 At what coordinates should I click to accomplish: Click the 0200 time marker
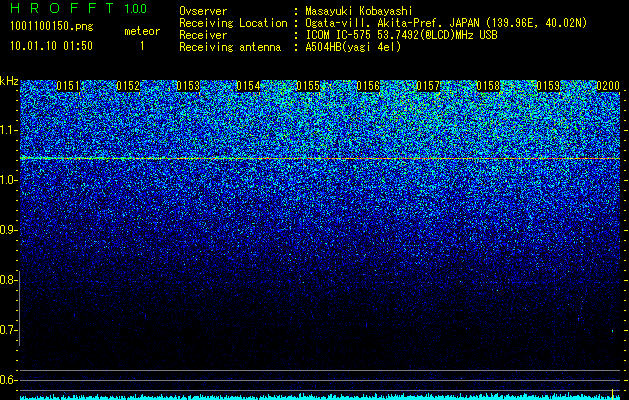pos(608,86)
